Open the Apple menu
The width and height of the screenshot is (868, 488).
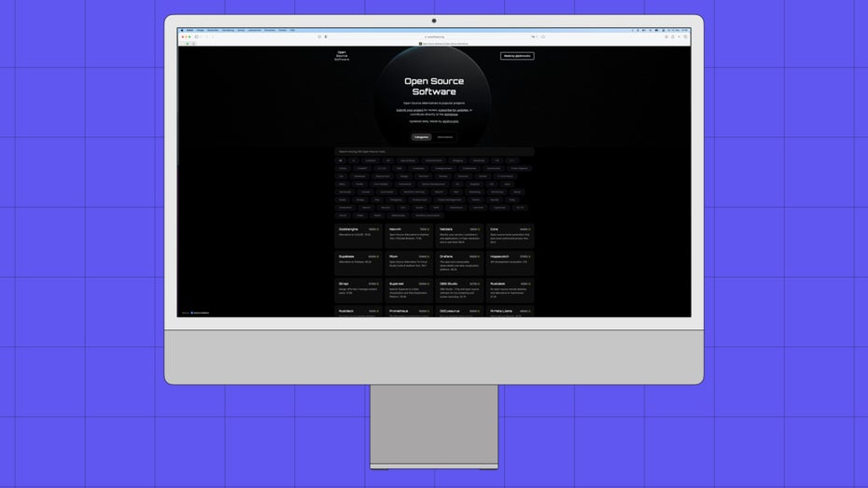182,30
